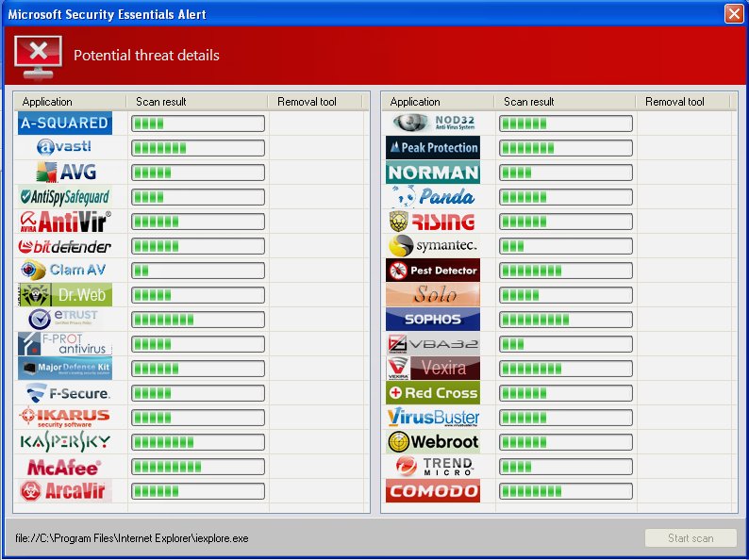This screenshot has height=560, width=749.
Task: Click the Avira AntiVir logo
Action: click(65, 221)
